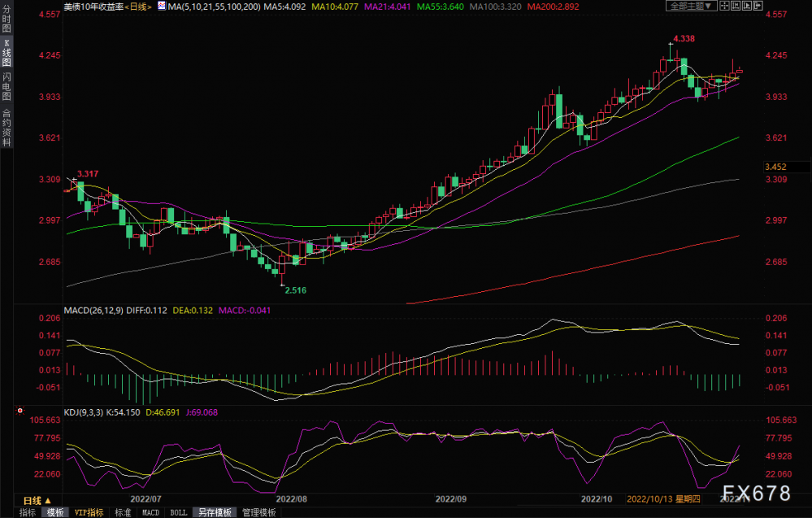Click the range measurement icon at top right

click(x=736, y=6)
